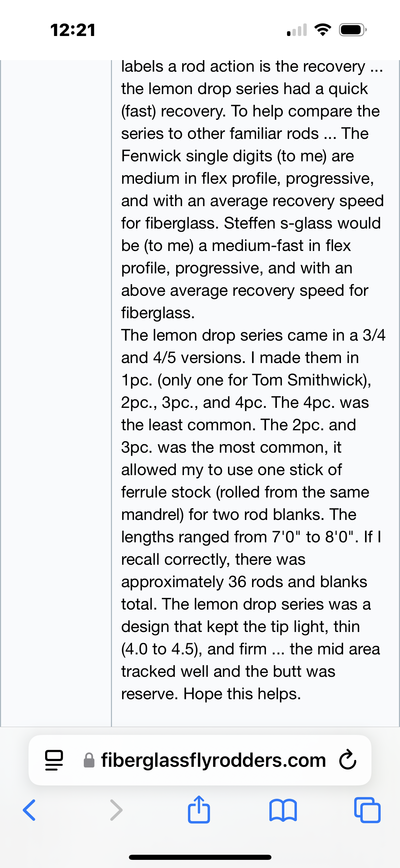400x868 pixels.
Task: Tap the address bar showing fiberglassflyrodders.com
Action: pyautogui.click(x=213, y=760)
